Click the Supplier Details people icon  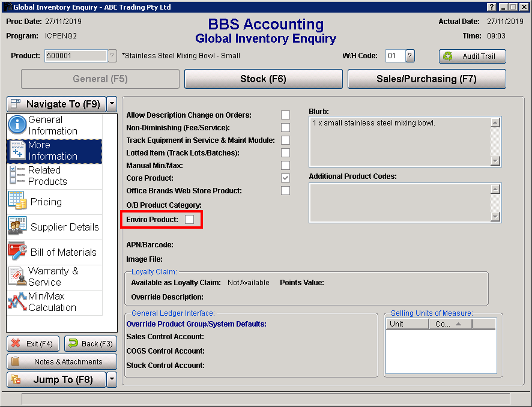tap(17, 227)
